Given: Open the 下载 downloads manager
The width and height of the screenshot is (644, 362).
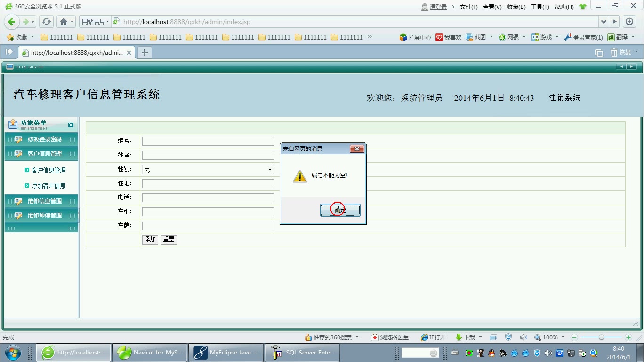Looking at the screenshot, I should coord(465,337).
